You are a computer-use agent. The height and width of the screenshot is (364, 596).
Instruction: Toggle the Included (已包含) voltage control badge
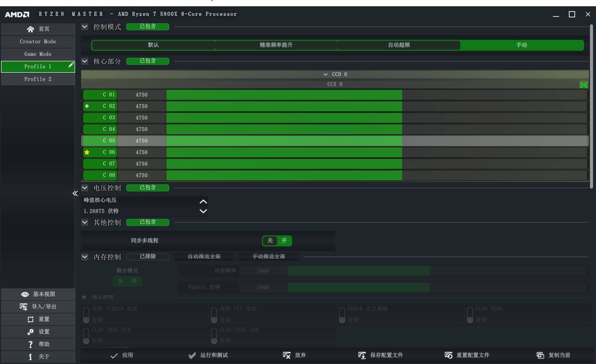click(x=147, y=188)
